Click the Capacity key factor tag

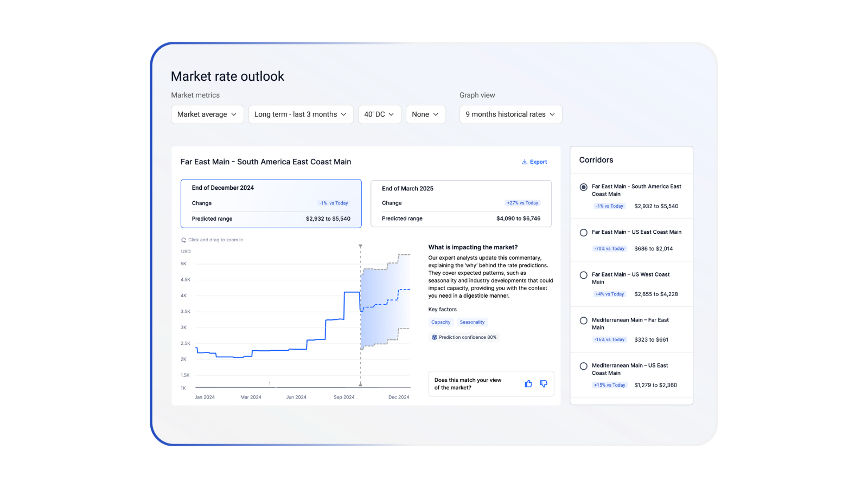click(x=441, y=322)
